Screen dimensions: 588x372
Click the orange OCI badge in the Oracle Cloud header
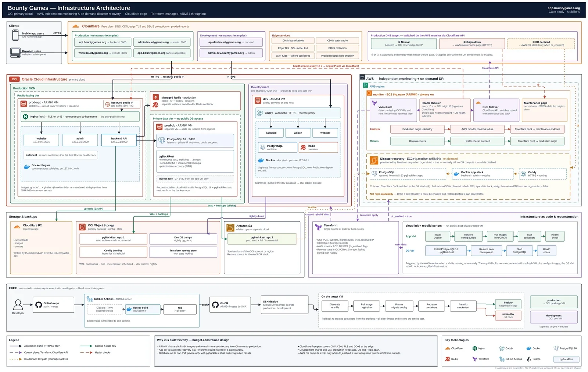pos(14,79)
